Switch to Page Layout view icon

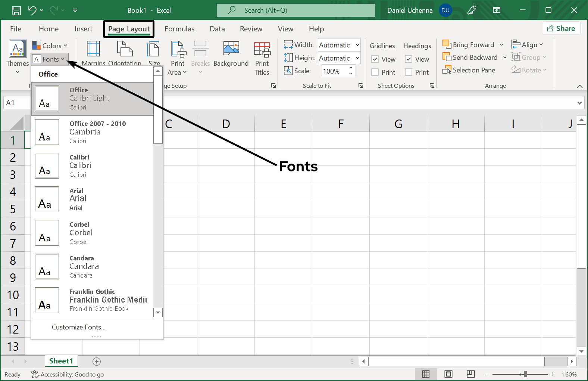coord(448,374)
